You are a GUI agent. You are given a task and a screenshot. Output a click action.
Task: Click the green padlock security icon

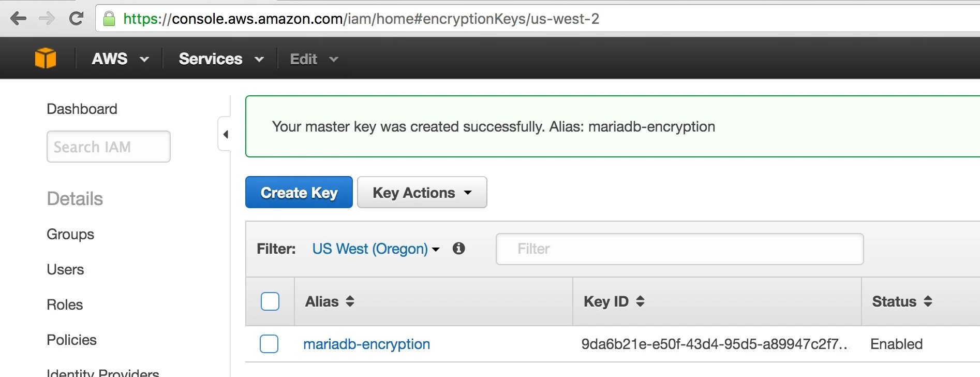coord(109,19)
